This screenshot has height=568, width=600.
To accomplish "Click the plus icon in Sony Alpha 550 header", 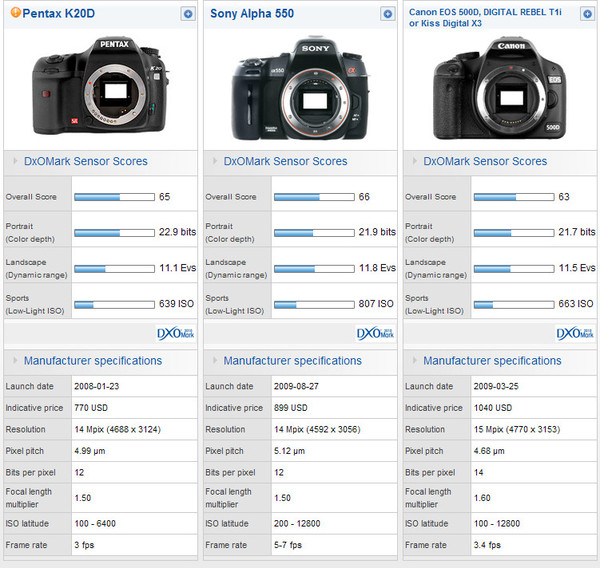I will point(388,14).
